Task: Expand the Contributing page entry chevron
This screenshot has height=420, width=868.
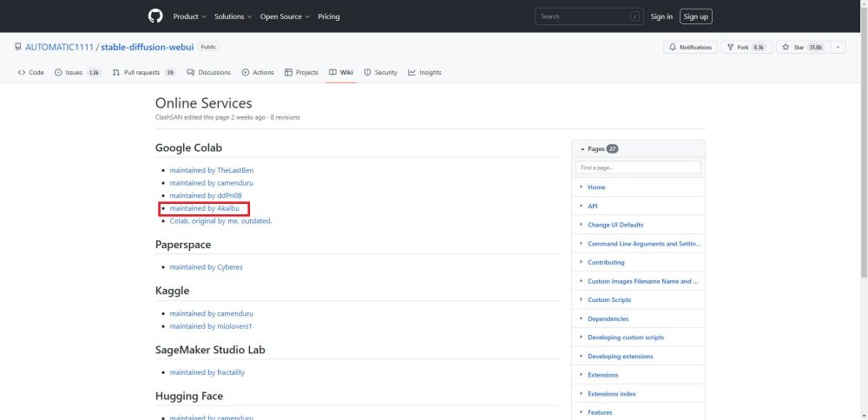Action: 581,262
